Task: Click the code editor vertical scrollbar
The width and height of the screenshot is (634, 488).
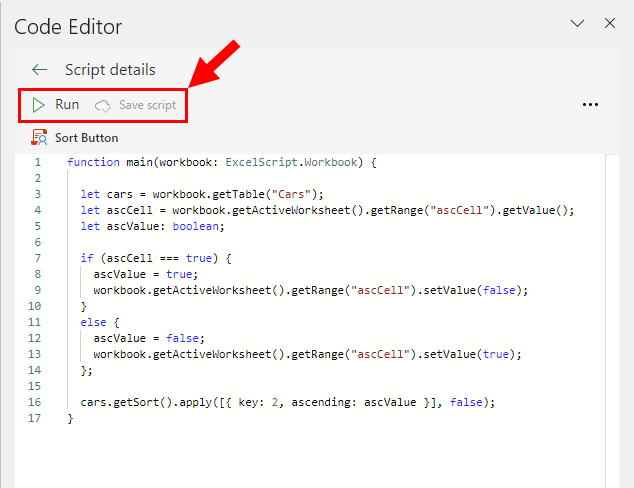Action: click(x=612, y=321)
